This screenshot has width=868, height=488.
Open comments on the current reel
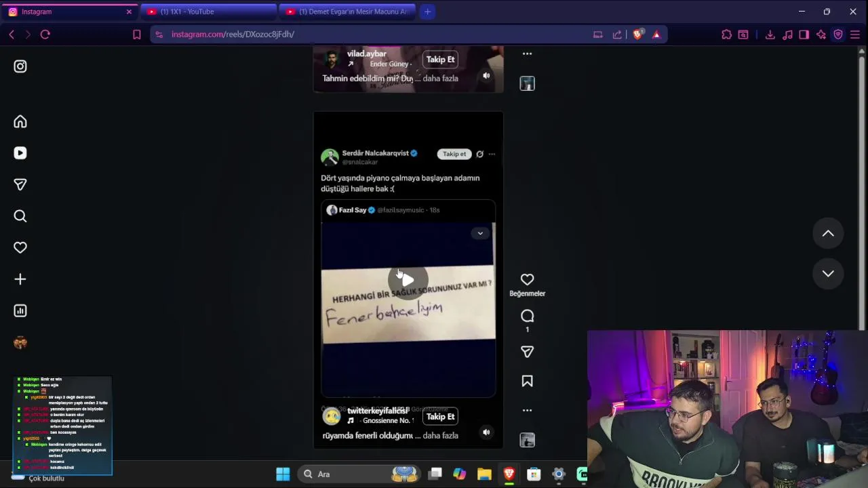[527, 316]
